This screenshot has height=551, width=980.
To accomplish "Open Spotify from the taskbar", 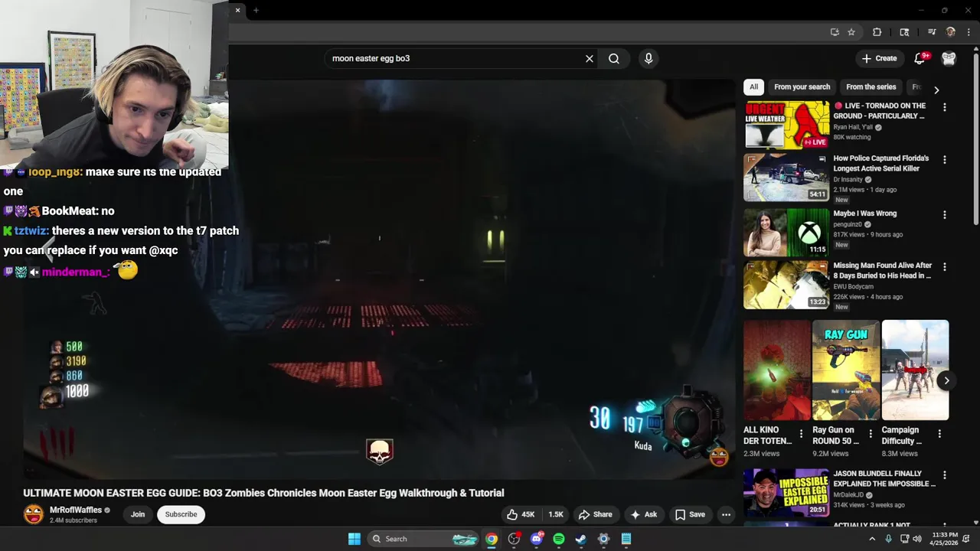I will [559, 539].
